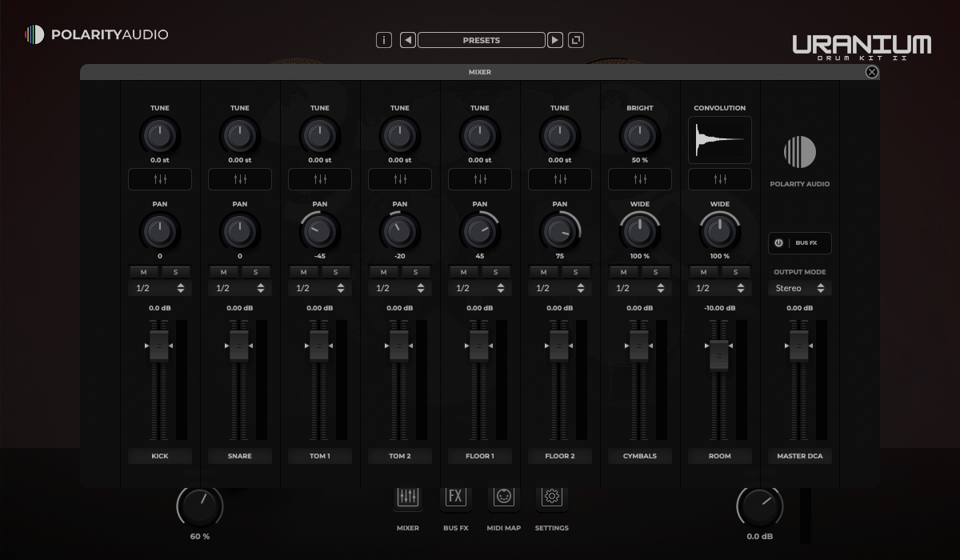
Task: Click the Snare channel label button
Action: [240, 456]
